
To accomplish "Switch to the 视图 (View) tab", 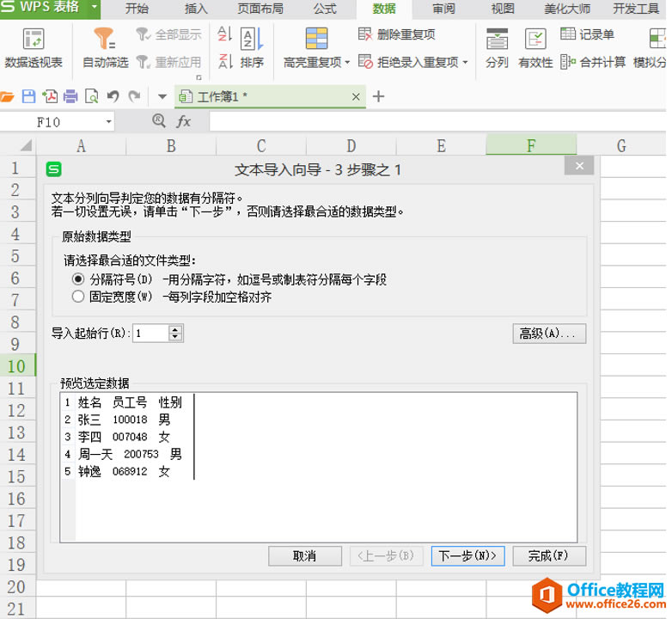I will coord(503,9).
